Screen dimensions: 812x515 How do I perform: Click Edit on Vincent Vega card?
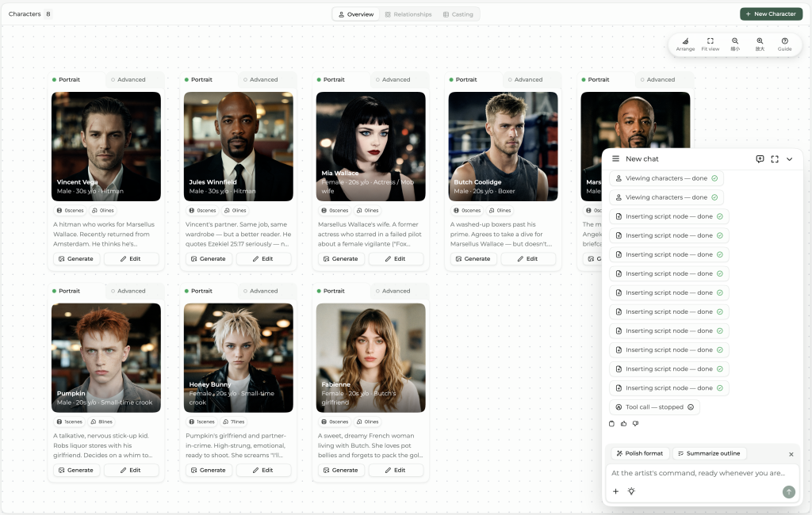point(131,259)
